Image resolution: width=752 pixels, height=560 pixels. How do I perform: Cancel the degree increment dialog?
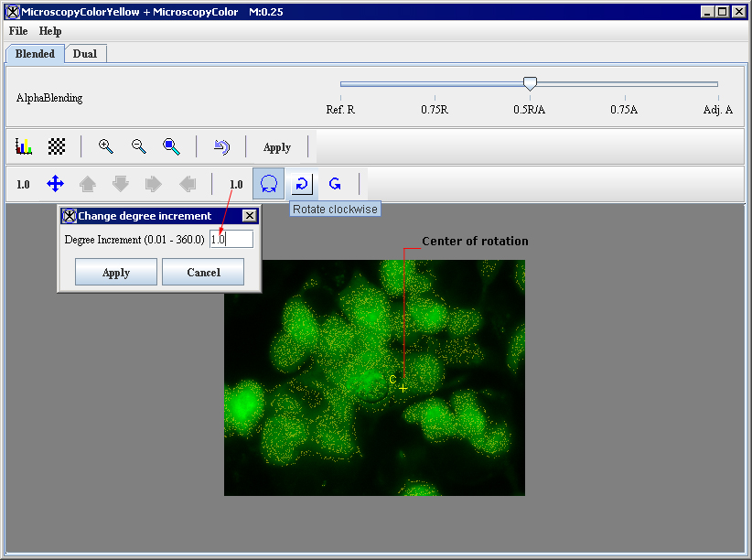click(203, 272)
